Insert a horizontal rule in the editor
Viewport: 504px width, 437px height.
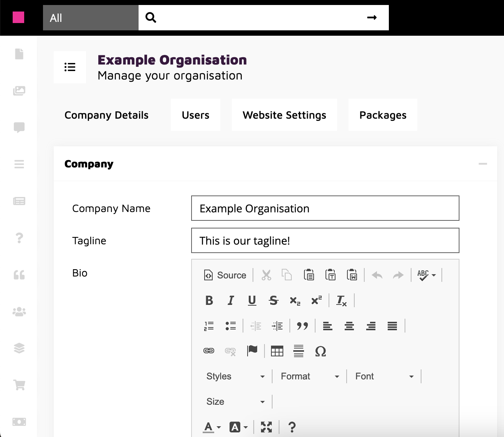coord(299,351)
